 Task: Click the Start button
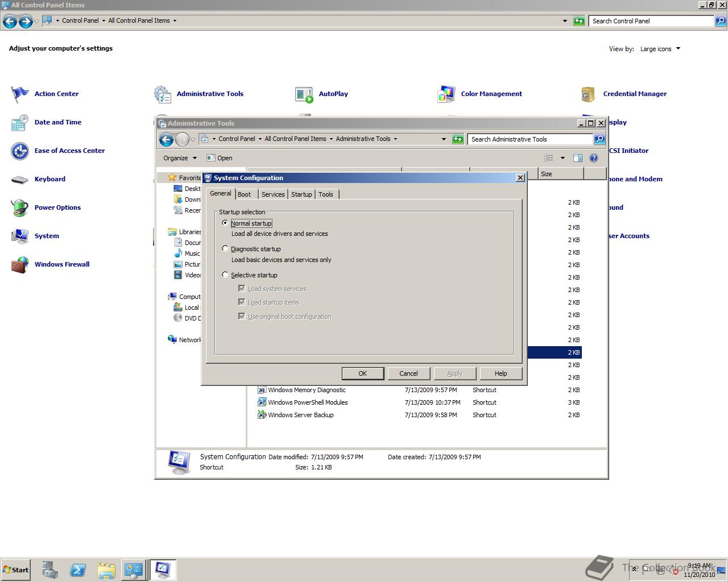pyautogui.click(x=15, y=570)
